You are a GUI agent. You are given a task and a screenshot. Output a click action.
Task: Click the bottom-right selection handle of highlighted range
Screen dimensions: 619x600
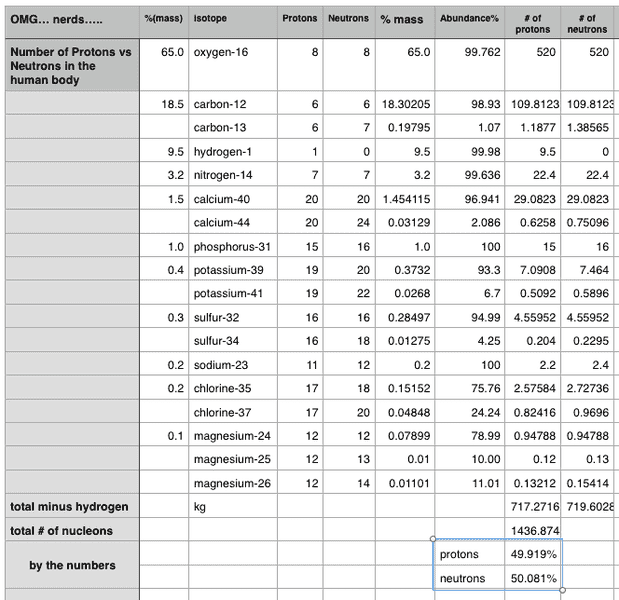[x=563, y=590]
